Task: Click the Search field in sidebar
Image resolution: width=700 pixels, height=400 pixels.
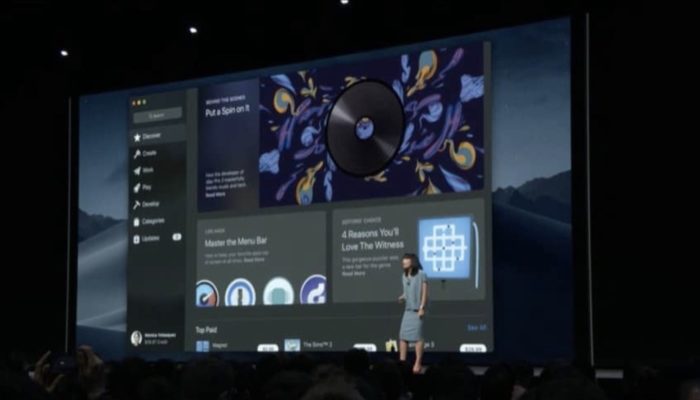Action: pyautogui.click(x=158, y=115)
